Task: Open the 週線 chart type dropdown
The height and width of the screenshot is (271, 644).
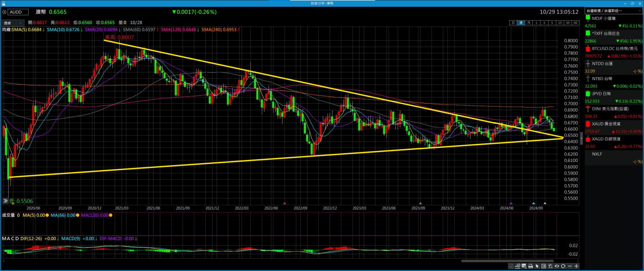Action: (x=13, y=23)
